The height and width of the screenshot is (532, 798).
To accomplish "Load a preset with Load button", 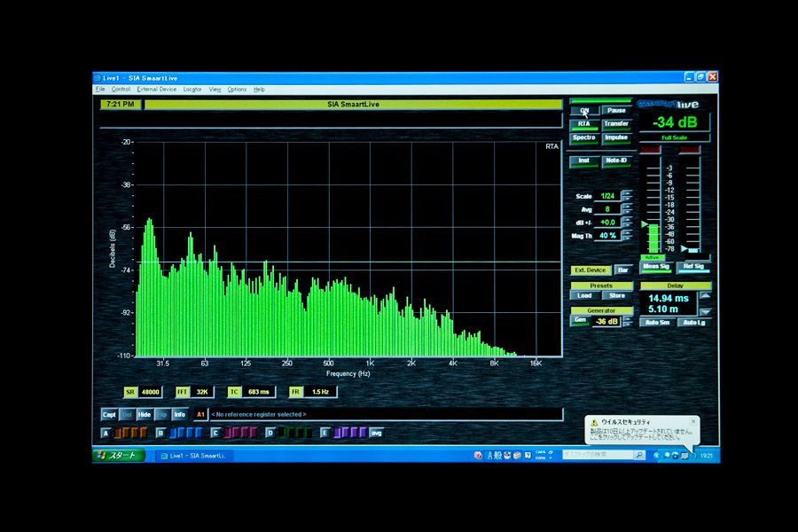I will point(584,296).
